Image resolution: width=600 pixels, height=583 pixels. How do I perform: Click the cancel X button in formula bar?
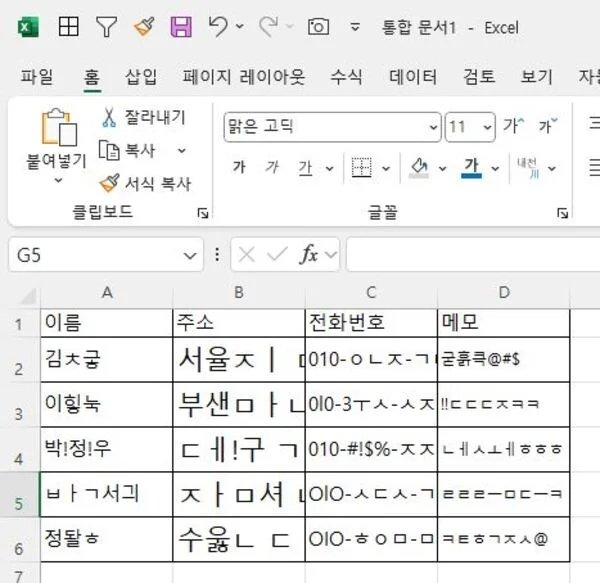(246, 254)
